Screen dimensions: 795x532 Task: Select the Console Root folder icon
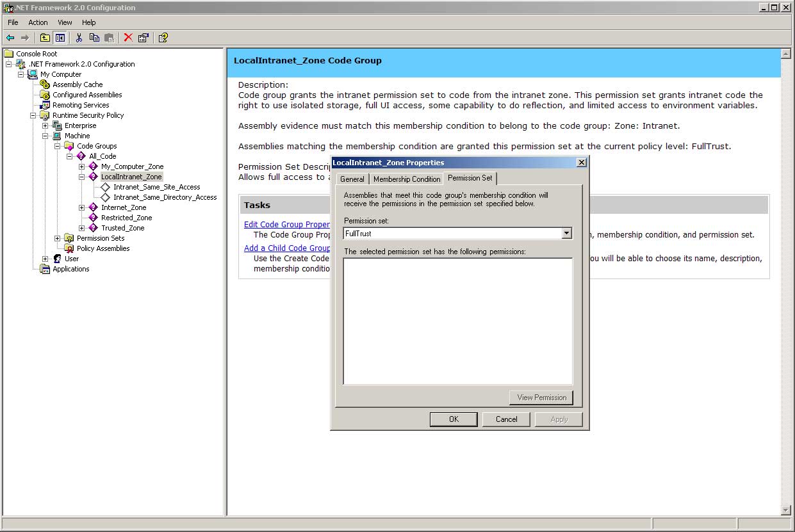pyautogui.click(x=9, y=54)
